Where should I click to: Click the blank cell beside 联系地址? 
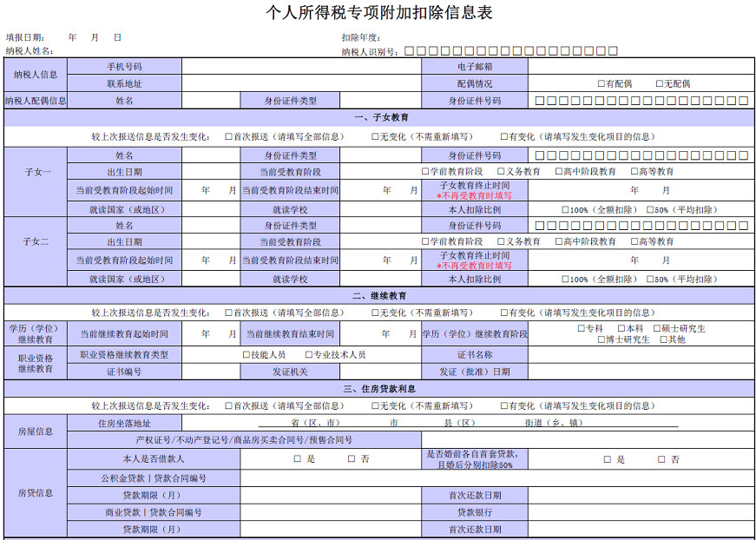coord(301,83)
